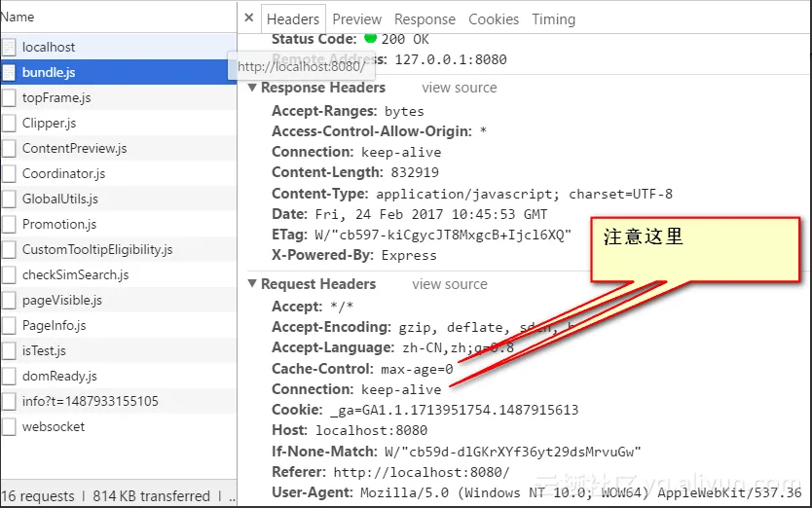Screen dimensions: 812x508
Task: Click the Accept-Ranges bytes value
Action: tap(404, 111)
